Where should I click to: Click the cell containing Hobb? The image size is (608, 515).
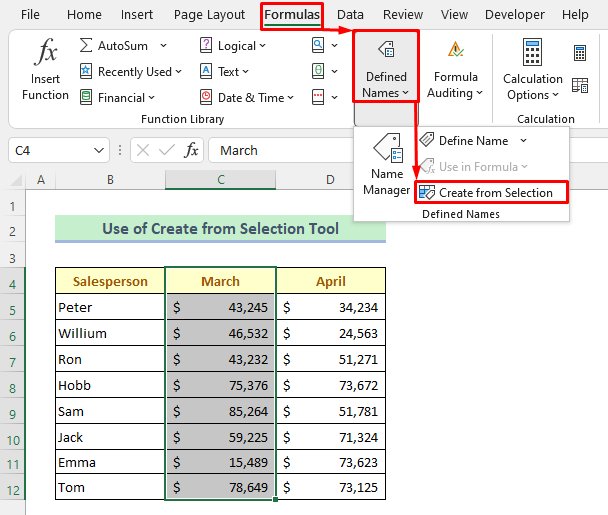coord(110,385)
